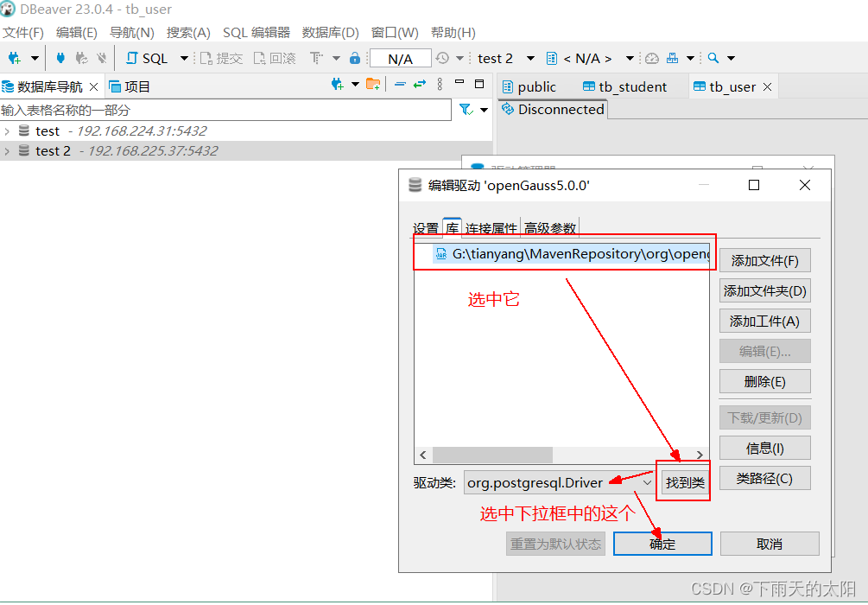Open the 搜索(A) menu
The width and height of the screenshot is (868, 605).
(188, 33)
